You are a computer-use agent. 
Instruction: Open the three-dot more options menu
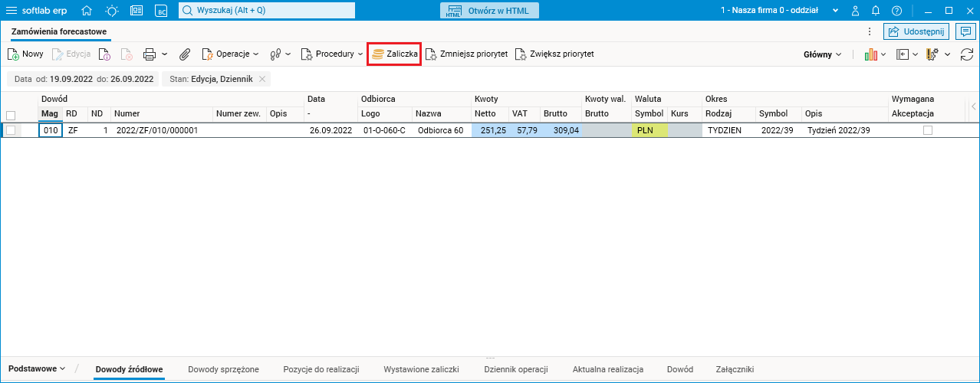[869, 31]
